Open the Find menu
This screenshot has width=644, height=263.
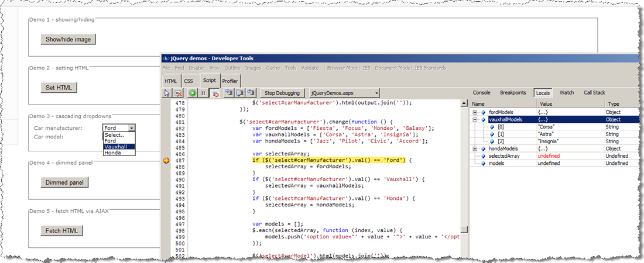point(180,68)
